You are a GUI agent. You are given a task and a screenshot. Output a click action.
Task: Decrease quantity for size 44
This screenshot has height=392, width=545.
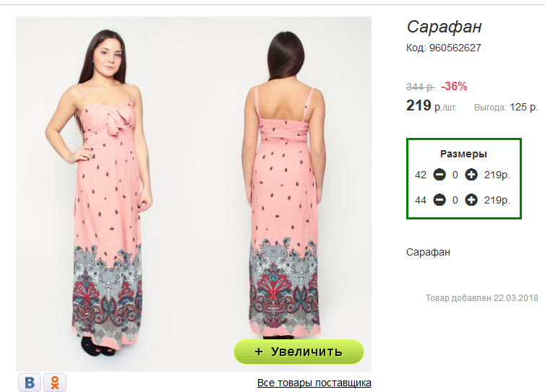pyautogui.click(x=439, y=200)
